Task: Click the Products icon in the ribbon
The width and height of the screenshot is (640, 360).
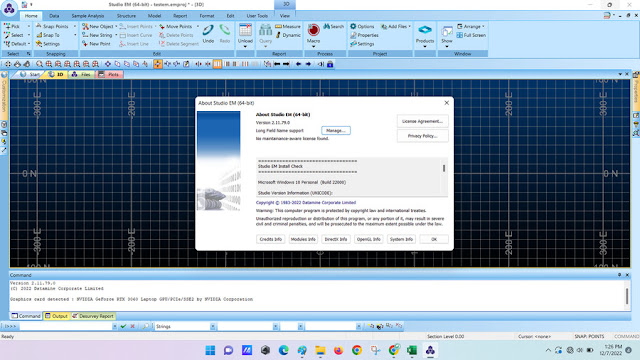Action: (425, 30)
